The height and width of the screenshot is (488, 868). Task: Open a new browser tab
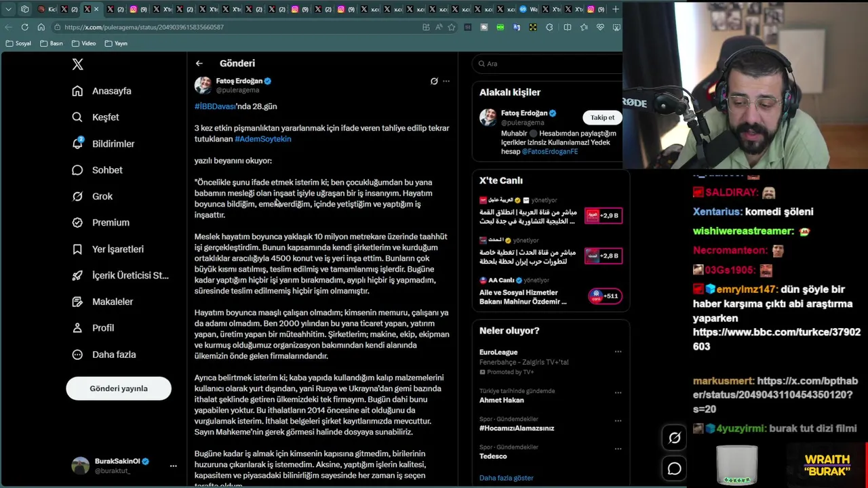[x=615, y=9]
